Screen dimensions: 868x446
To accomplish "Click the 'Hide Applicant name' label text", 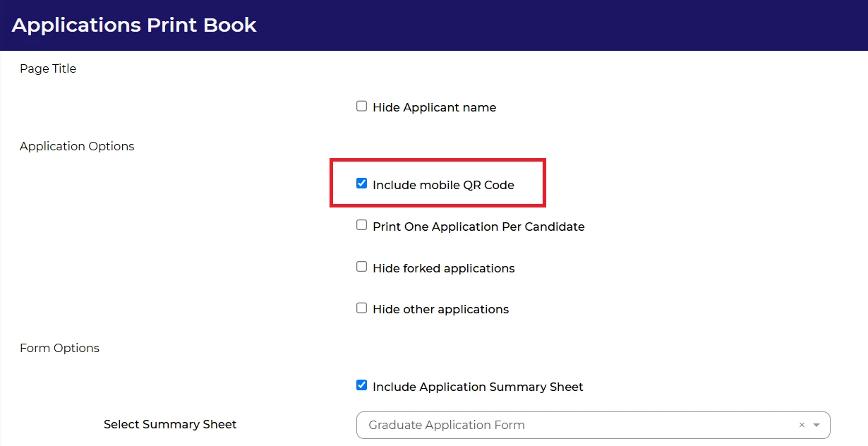I will point(434,108).
